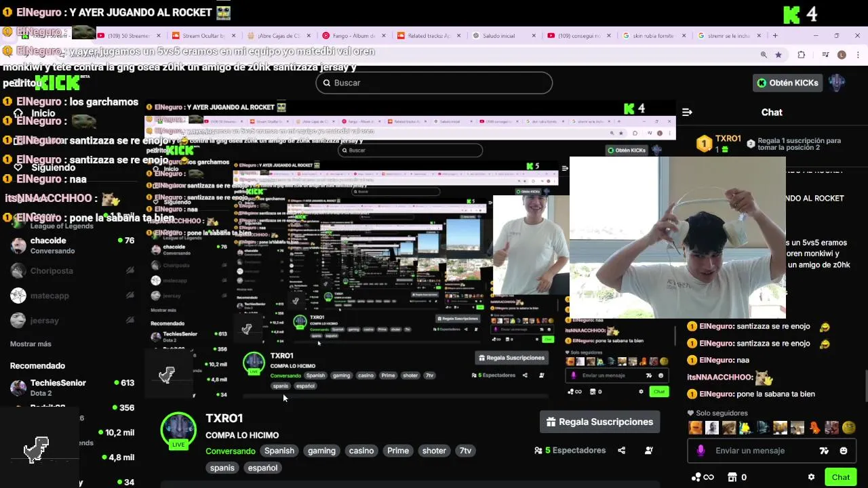Click the Obtén KICKs button

pos(787,83)
